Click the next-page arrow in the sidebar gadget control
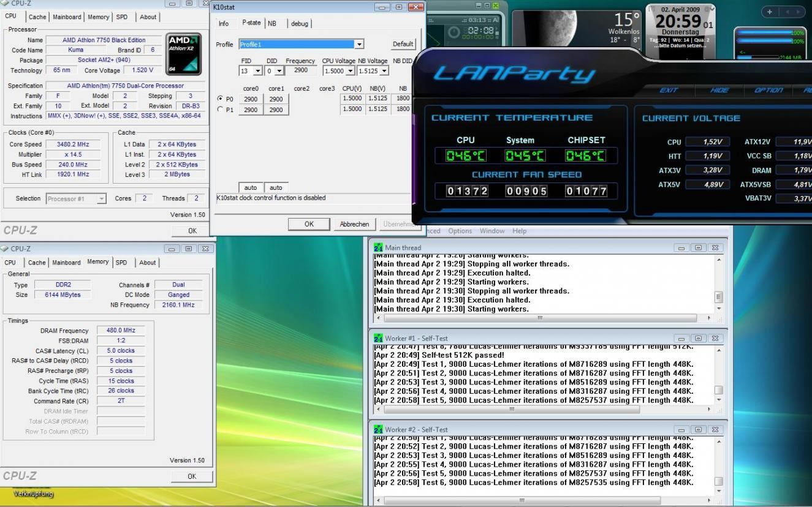 [x=797, y=12]
